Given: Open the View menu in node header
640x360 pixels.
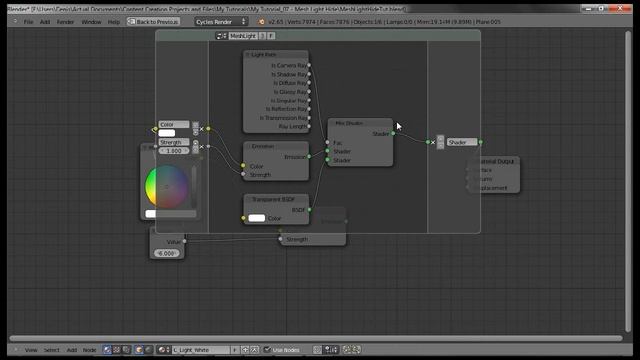Looking at the screenshot, I should [x=31, y=350].
